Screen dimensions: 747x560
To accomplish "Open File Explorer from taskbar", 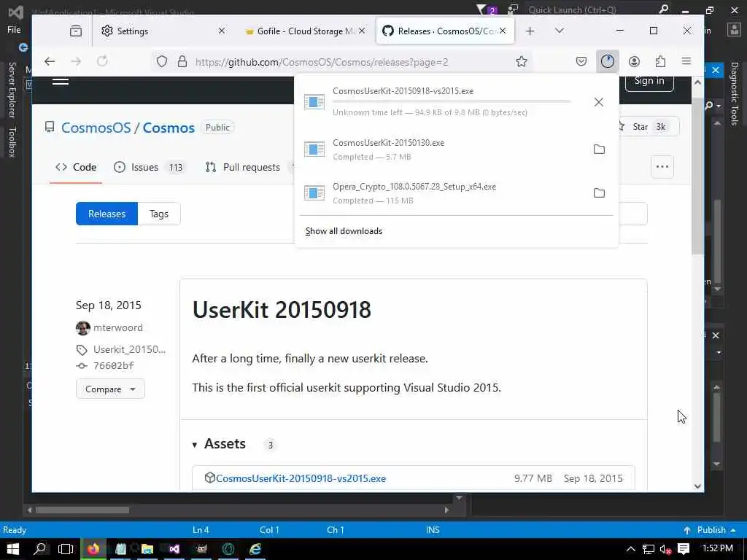I will pyautogui.click(x=147, y=549).
